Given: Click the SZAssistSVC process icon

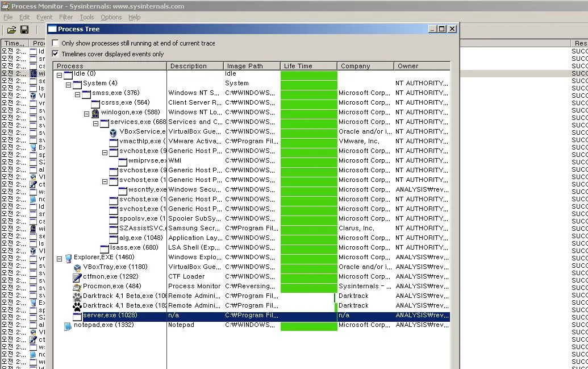Looking at the screenshot, I should coord(114,229).
